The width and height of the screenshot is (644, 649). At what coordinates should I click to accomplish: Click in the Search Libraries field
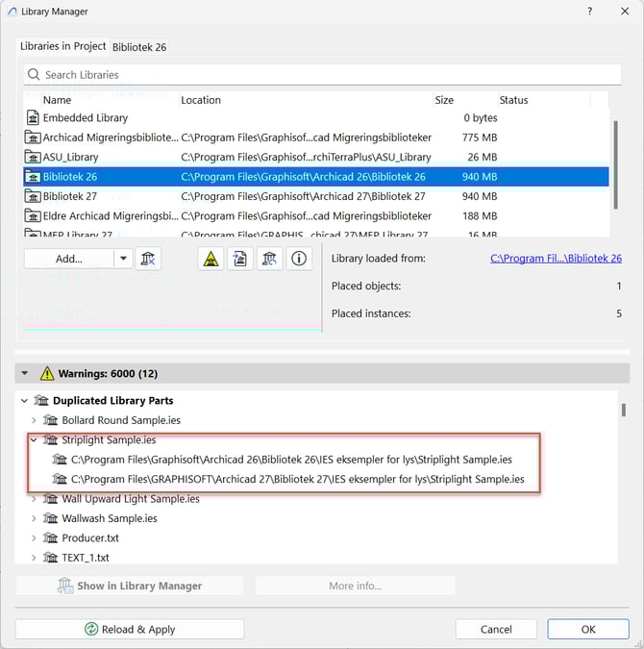327,74
